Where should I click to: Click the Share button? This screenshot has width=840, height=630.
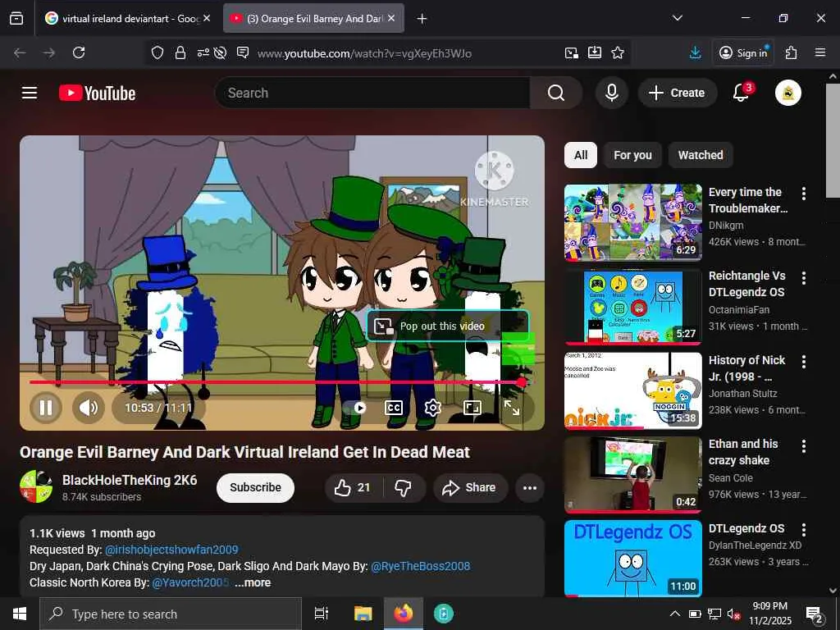point(469,487)
